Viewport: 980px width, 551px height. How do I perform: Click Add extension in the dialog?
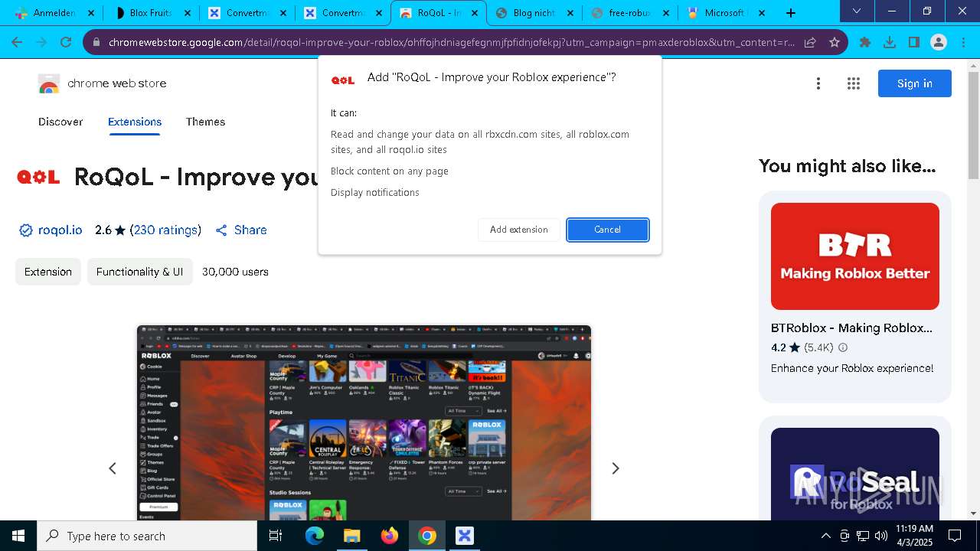pyautogui.click(x=519, y=230)
